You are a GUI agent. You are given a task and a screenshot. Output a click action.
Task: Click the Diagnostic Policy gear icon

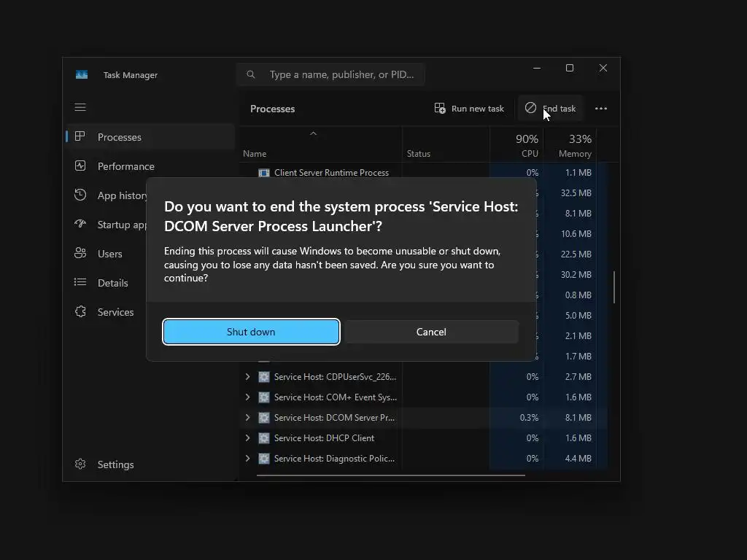click(264, 459)
